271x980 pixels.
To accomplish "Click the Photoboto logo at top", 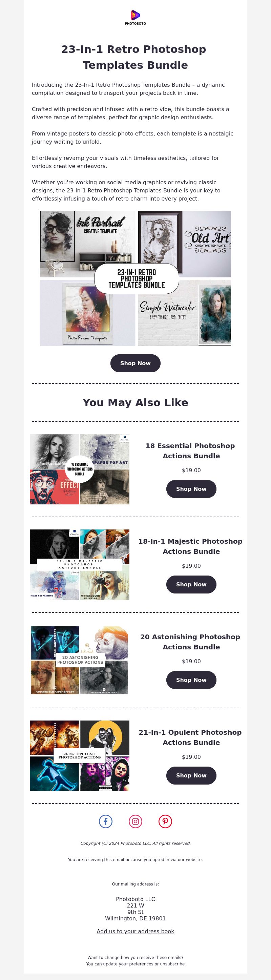I will pos(135,18).
